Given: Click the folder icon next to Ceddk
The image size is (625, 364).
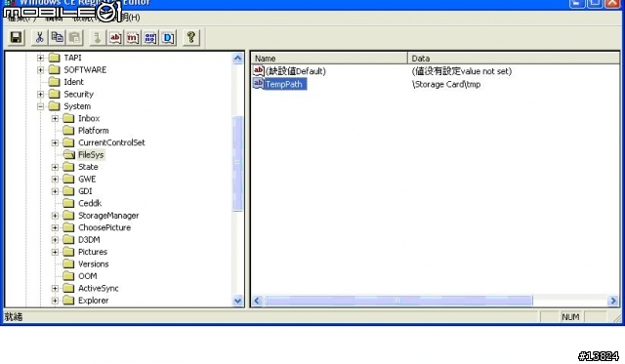Looking at the screenshot, I should [68, 203].
